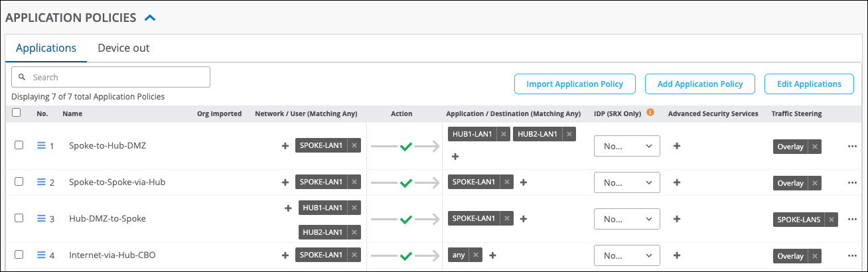
Task: Click IDP info icon in column header
Action: point(650,113)
